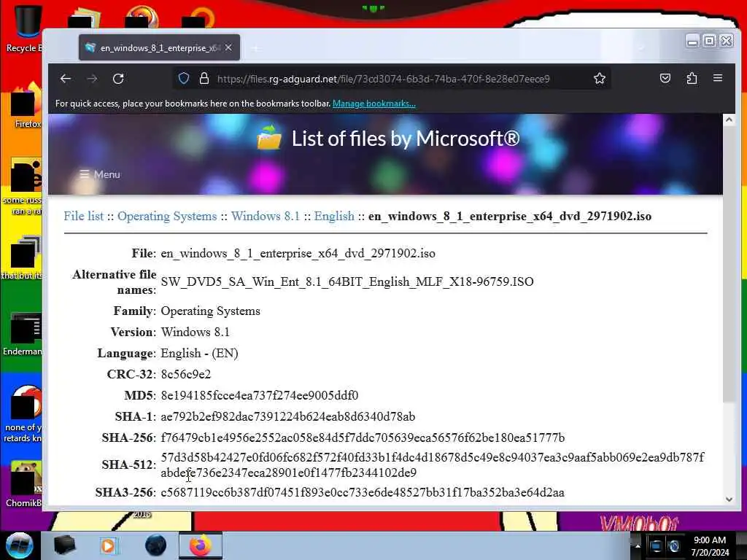This screenshot has height=560, width=747.
Task: Go to File list breadcrumb
Action: [84, 216]
